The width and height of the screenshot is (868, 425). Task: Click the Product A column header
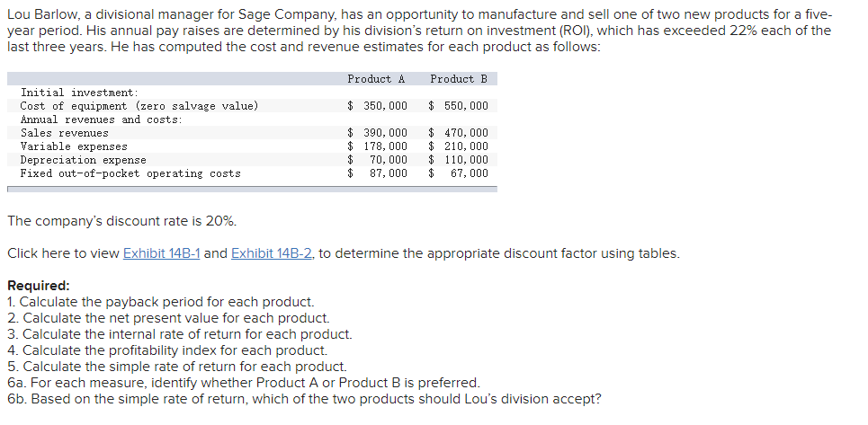[376, 79]
